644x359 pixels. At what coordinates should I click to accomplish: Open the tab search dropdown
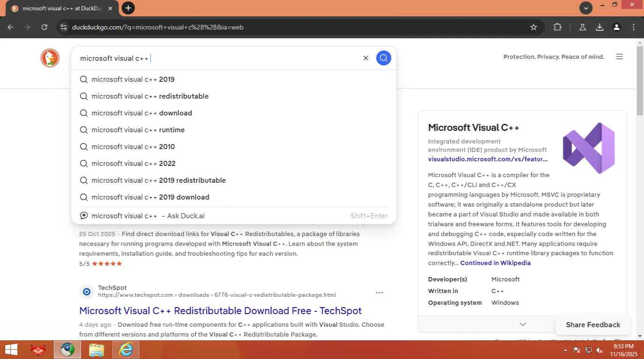586,8
